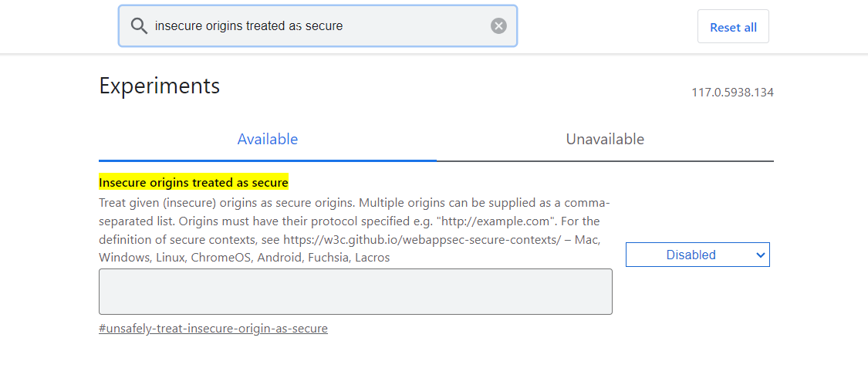Click the magnifier search icon

139,26
